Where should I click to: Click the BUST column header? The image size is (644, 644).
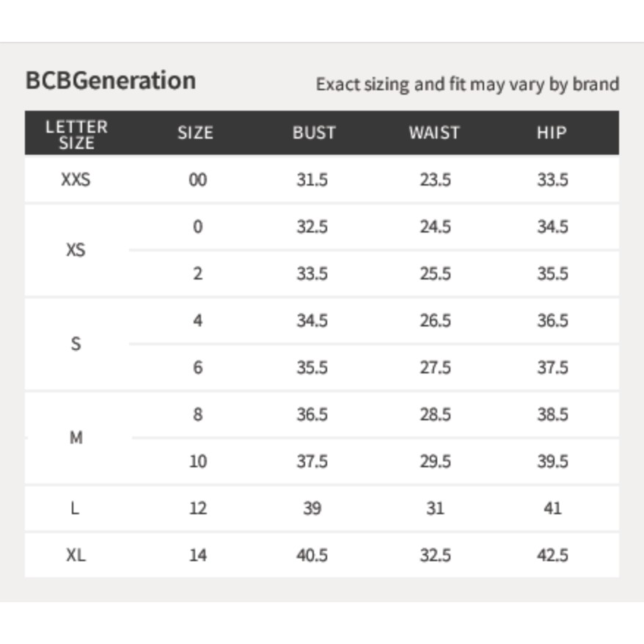tap(314, 133)
